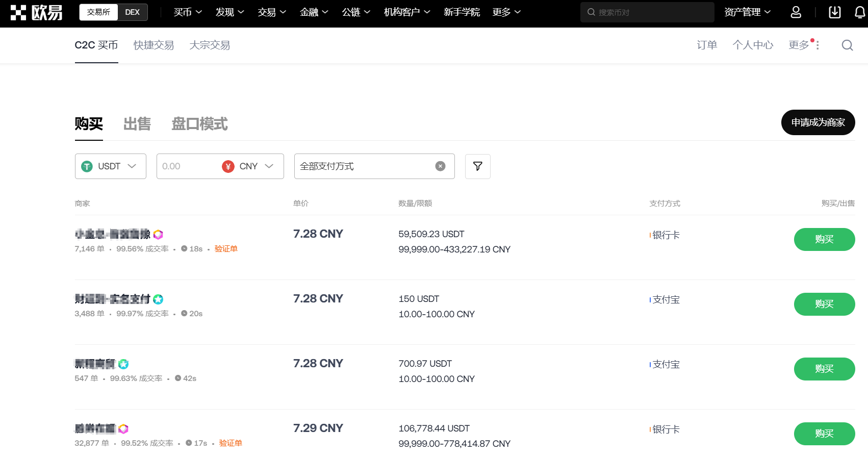The height and width of the screenshot is (457, 868).
Task: Click the merchant badge icon beside the 32,877 单 merchant
Action: click(123, 429)
